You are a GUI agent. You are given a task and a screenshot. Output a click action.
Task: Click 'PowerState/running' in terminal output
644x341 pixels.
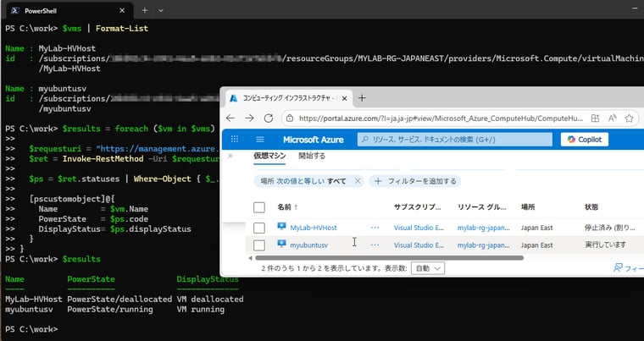click(110, 310)
